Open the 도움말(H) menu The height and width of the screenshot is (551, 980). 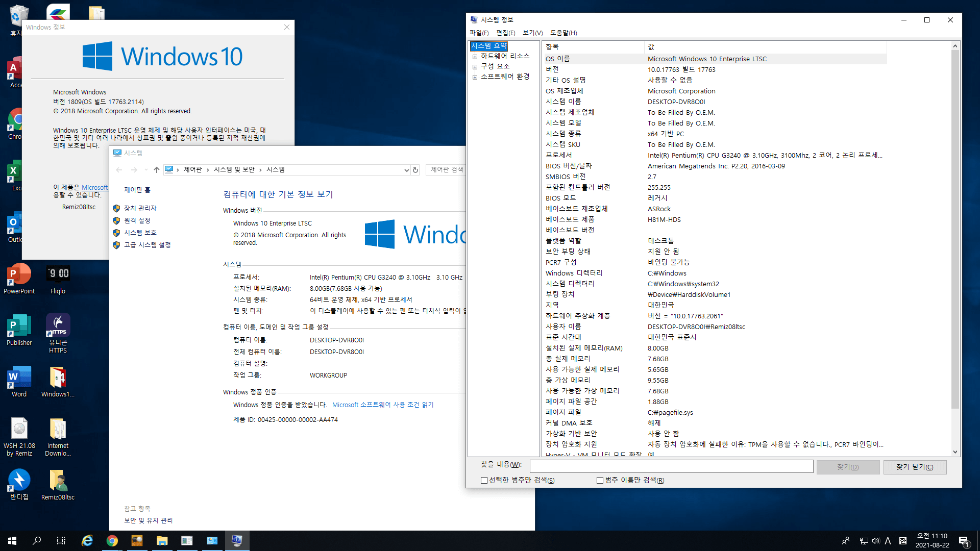[x=563, y=33]
